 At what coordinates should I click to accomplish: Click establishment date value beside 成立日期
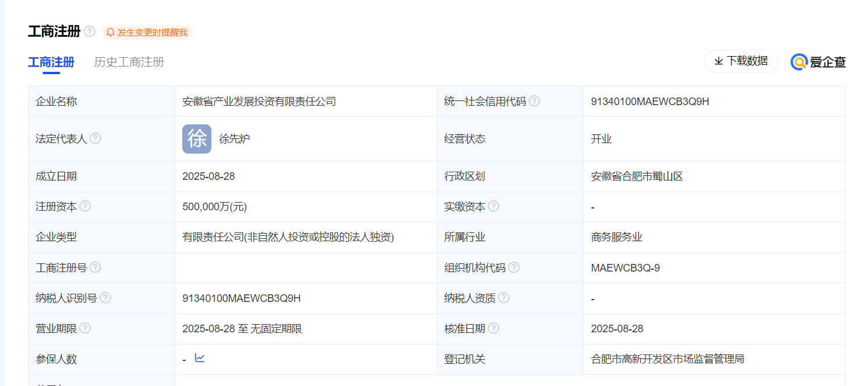[209, 176]
